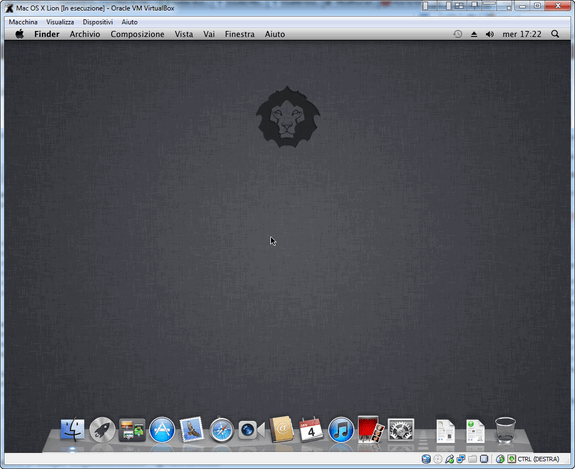Launch iTunes music note icon
This screenshot has width=575, height=469.
coord(341,430)
